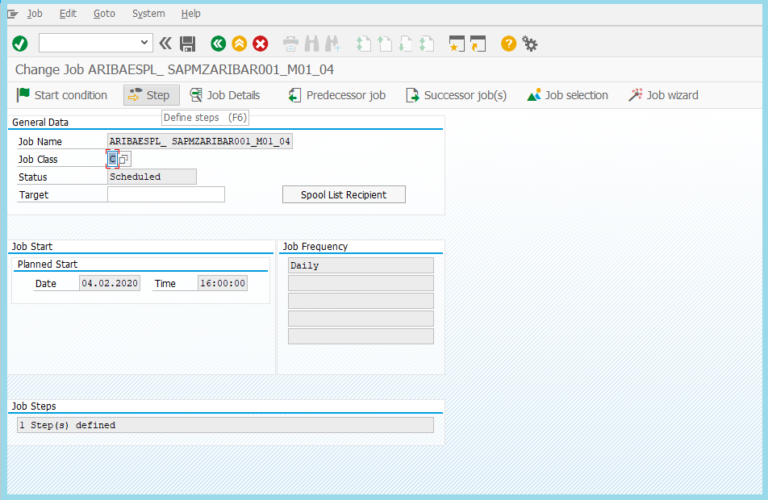768x500 pixels.
Task: Open Help via yellow question mark icon
Action: click(x=508, y=44)
